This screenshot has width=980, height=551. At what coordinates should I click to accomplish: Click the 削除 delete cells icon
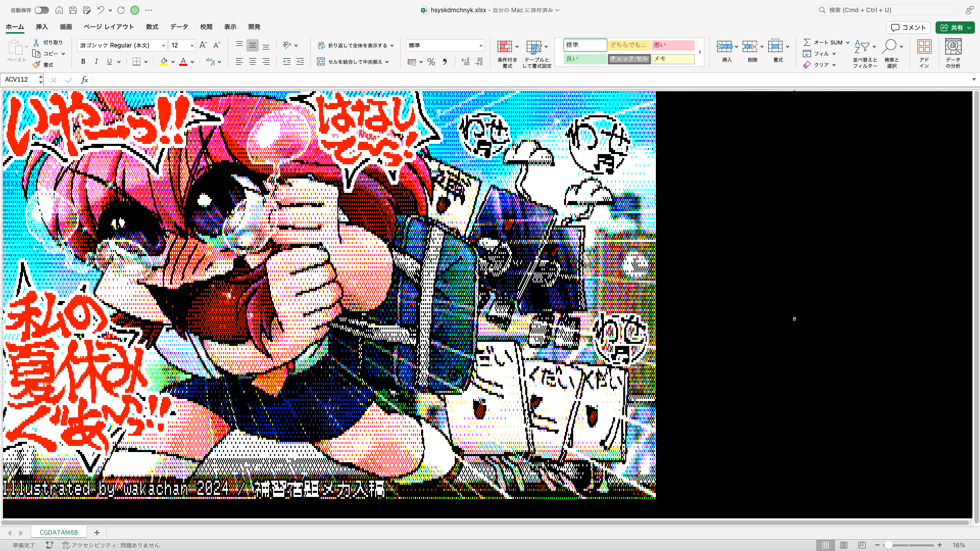pyautogui.click(x=750, y=47)
